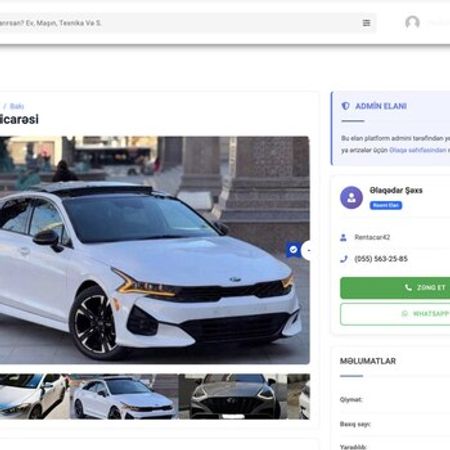Click the Bakı breadcrumb link
The image size is (450, 450).
[x=17, y=106]
